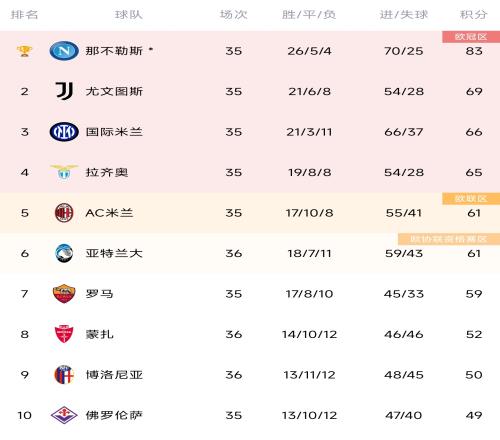Click the Lazio eagle logo
Viewport: 500px width, 440px height.
64,172
